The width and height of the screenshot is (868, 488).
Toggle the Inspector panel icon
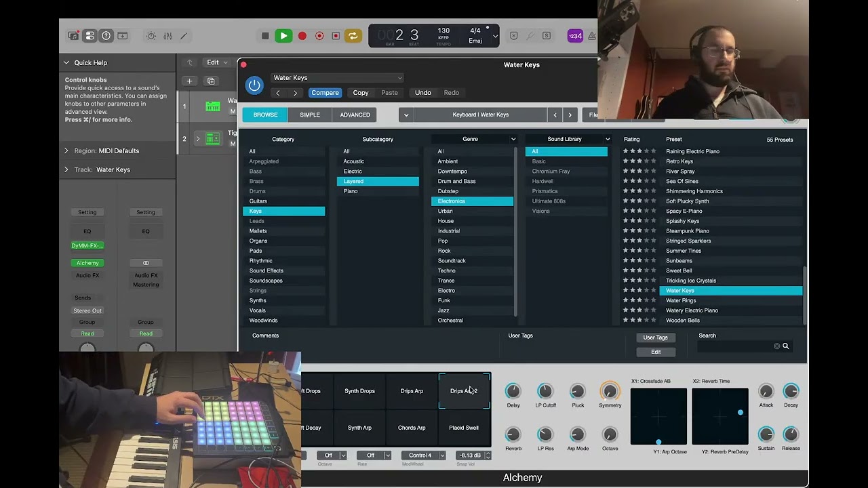point(90,36)
